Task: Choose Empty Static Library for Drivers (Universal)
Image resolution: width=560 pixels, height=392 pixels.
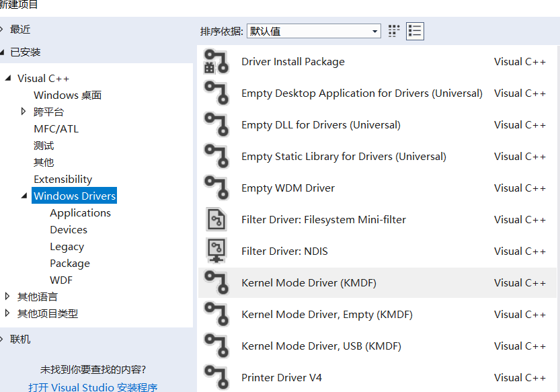Action: 344,157
